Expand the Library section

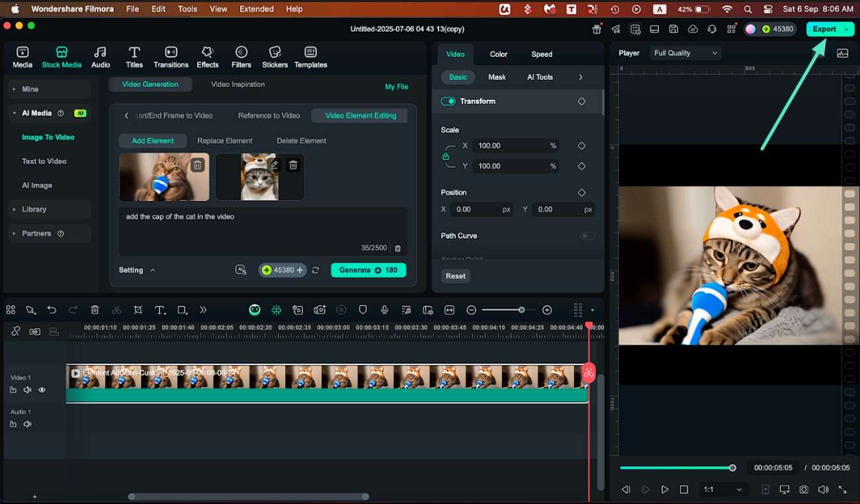(x=50, y=209)
